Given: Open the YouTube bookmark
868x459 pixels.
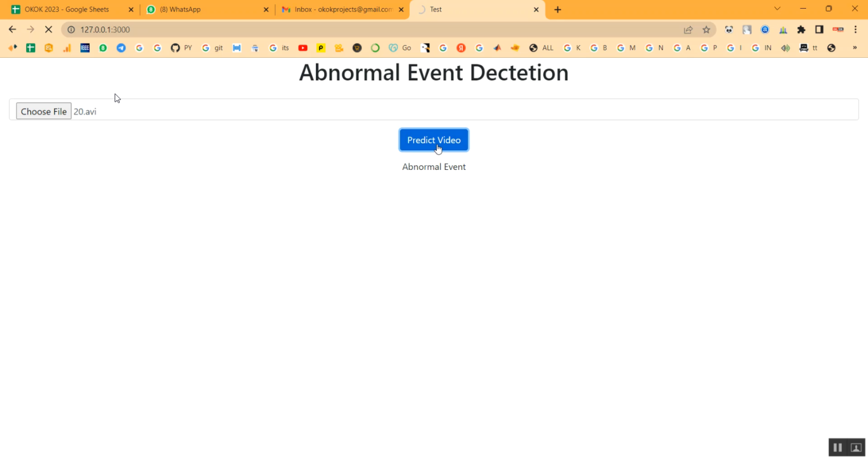Looking at the screenshot, I should coord(303,48).
